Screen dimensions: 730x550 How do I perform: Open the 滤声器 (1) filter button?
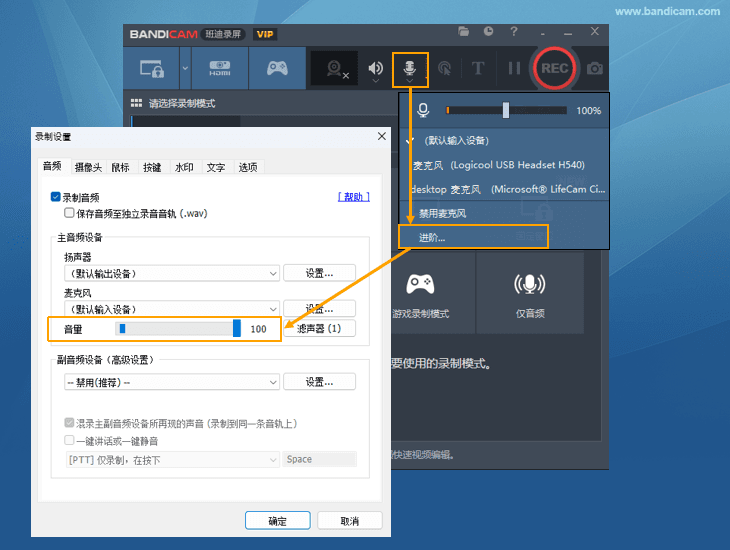tap(319, 328)
